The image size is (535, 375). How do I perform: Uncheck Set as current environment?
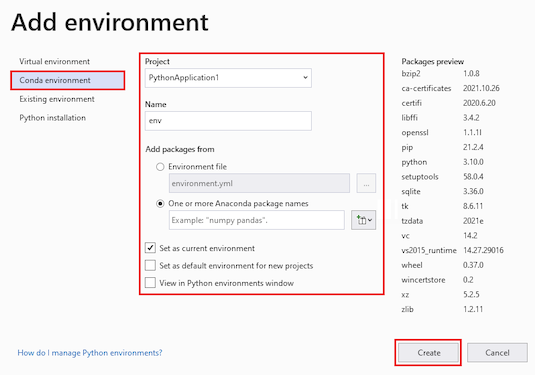[150, 248]
